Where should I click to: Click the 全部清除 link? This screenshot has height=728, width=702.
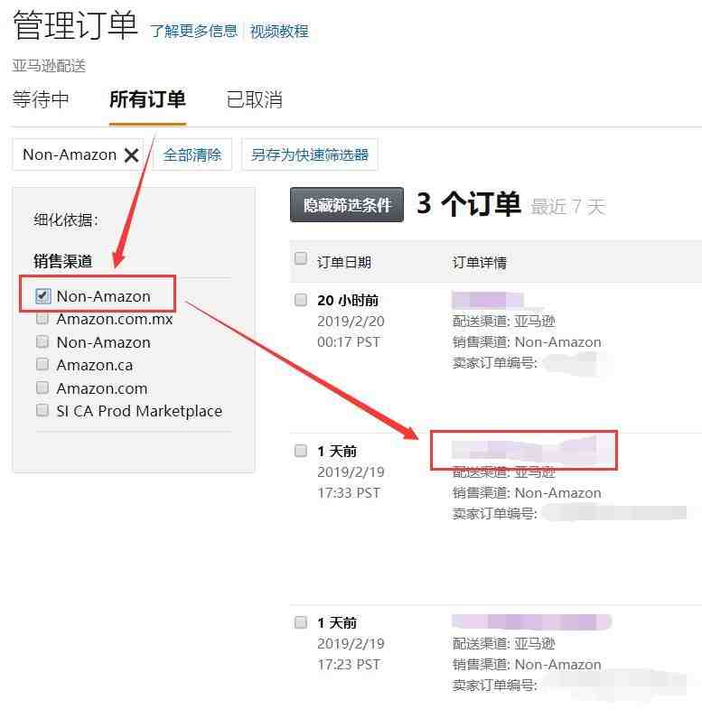[192, 154]
